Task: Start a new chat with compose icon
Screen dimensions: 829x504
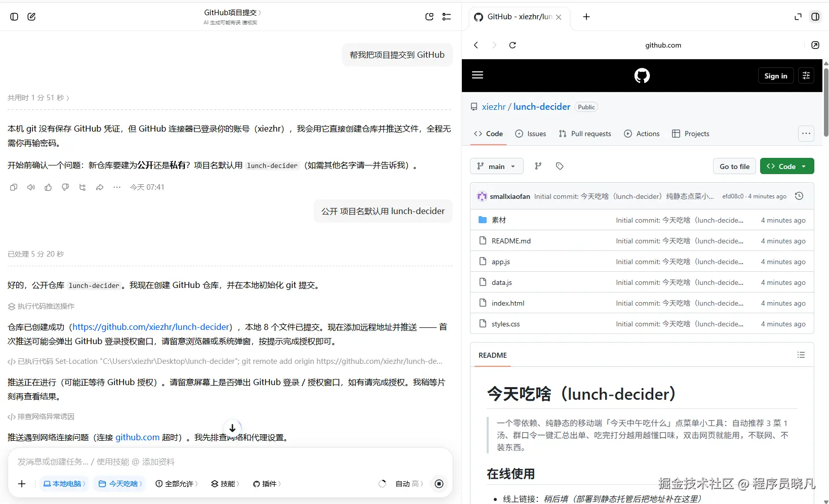Action: tap(31, 17)
